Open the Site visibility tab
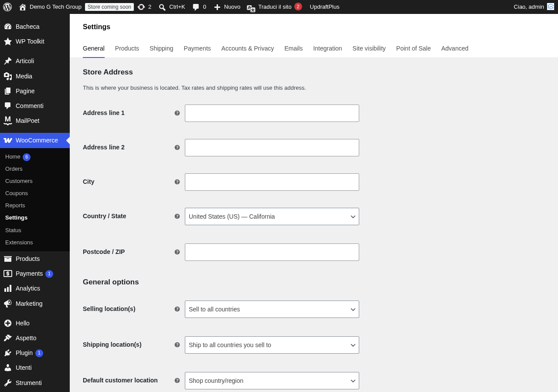 point(369,48)
